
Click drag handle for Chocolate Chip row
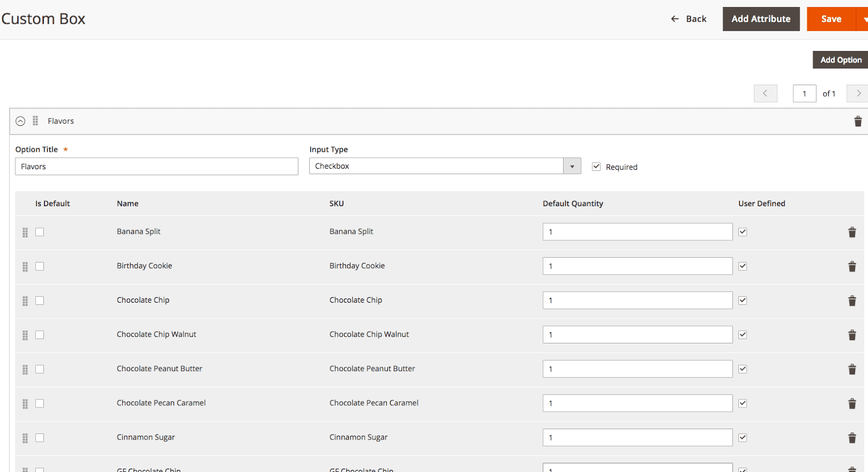(25, 301)
